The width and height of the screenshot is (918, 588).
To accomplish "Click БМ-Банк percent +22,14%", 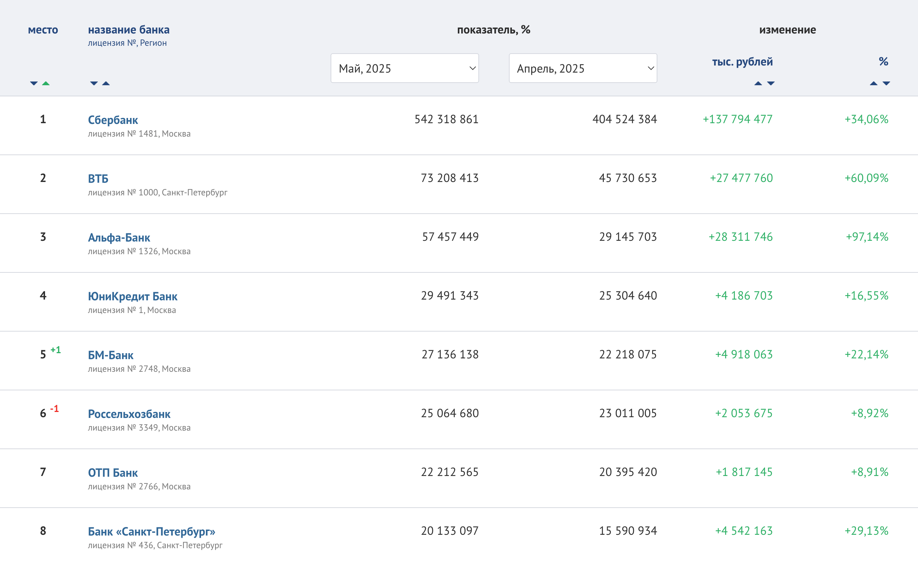I will tap(867, 354).
